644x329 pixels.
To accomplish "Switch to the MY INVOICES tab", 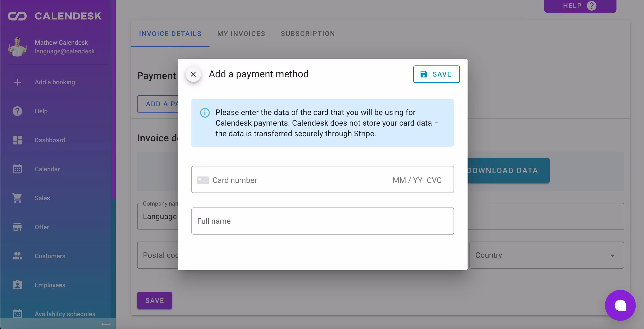I will [x=241, y=34].
